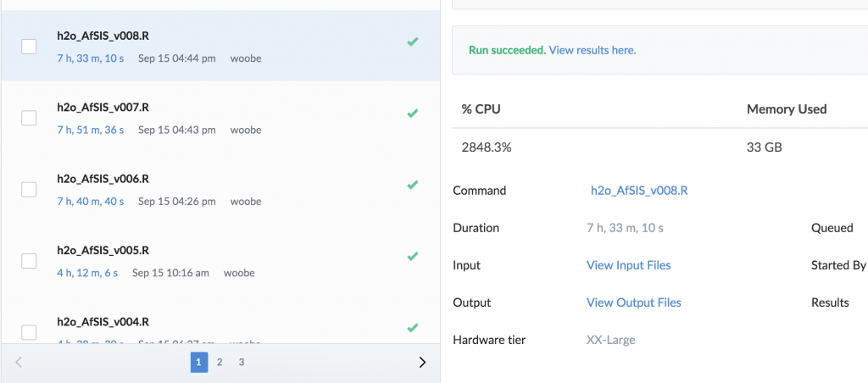The width and height of the screenshot is (868, 383).
Task: Switch to page 2 of runs
Action: click(220, 363)
